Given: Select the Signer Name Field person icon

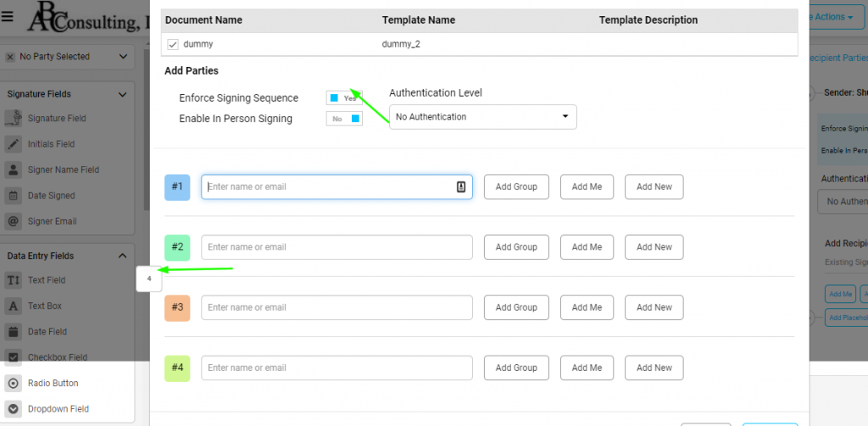Looking at the screenshot, I should [x=14, y=170].
